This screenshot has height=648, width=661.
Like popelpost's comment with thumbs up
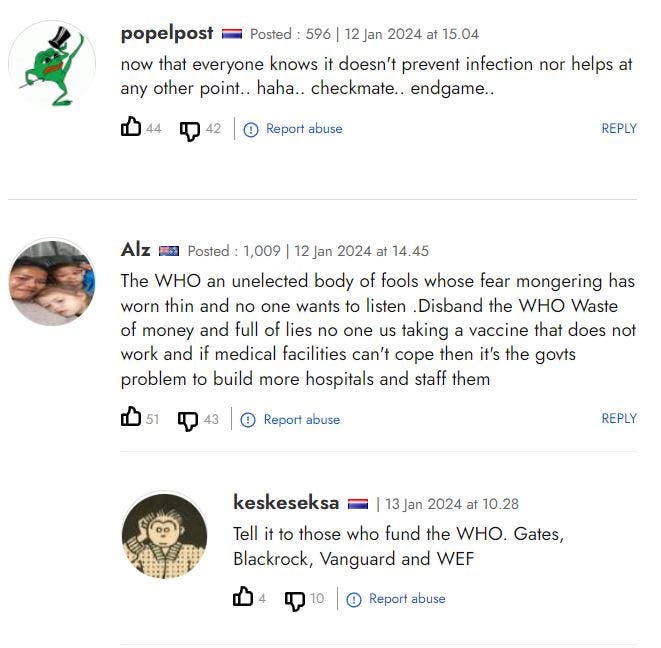131,126
